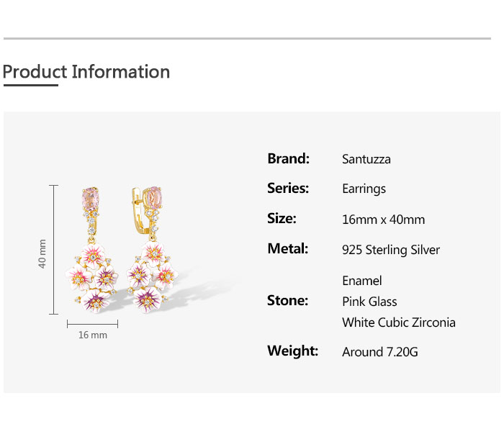Click the 16mm x 40mm size value
Screen dimensions: 504x429
(x=384, y=220)
